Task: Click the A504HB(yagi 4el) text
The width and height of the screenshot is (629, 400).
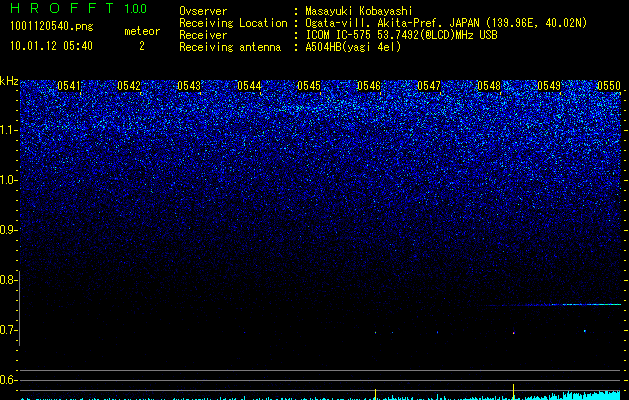Action: click(353, 47)
